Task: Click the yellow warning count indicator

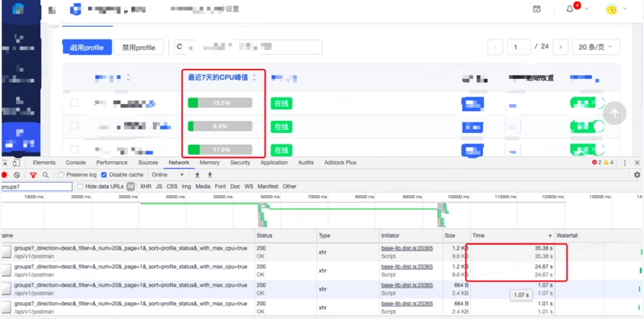Action: pyautogui.click(x=609, y=163)
